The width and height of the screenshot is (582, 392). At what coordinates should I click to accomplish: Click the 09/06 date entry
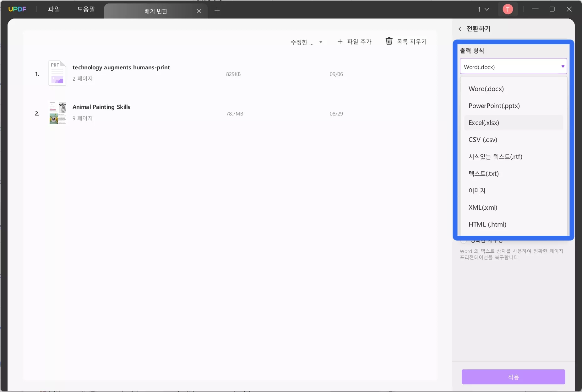click(336, 74)
